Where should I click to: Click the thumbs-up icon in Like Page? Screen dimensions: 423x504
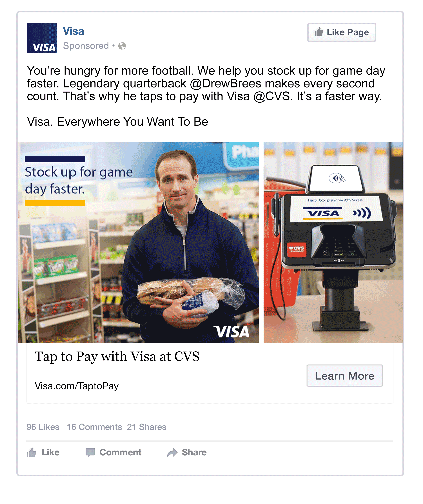pos(319,32)
